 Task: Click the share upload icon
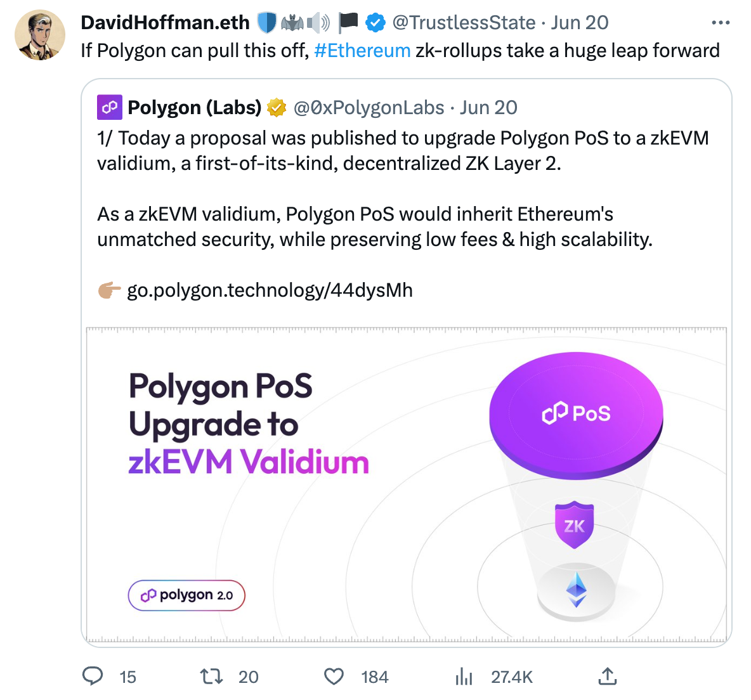tap(607, 676)
